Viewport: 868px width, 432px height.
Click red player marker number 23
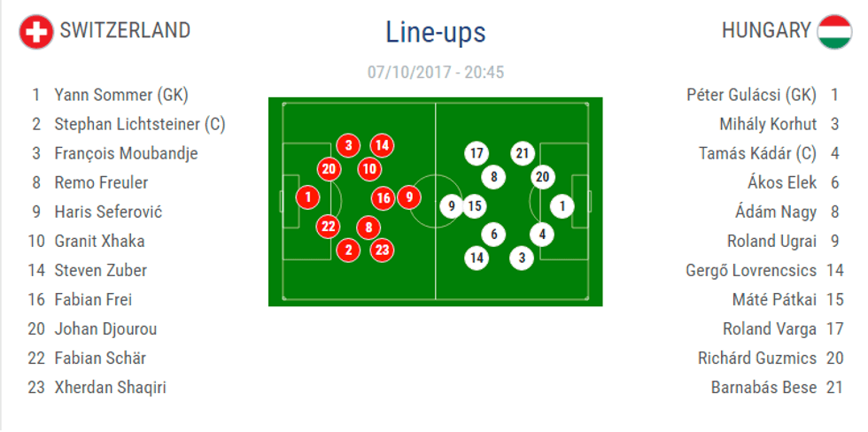point(382,250)
